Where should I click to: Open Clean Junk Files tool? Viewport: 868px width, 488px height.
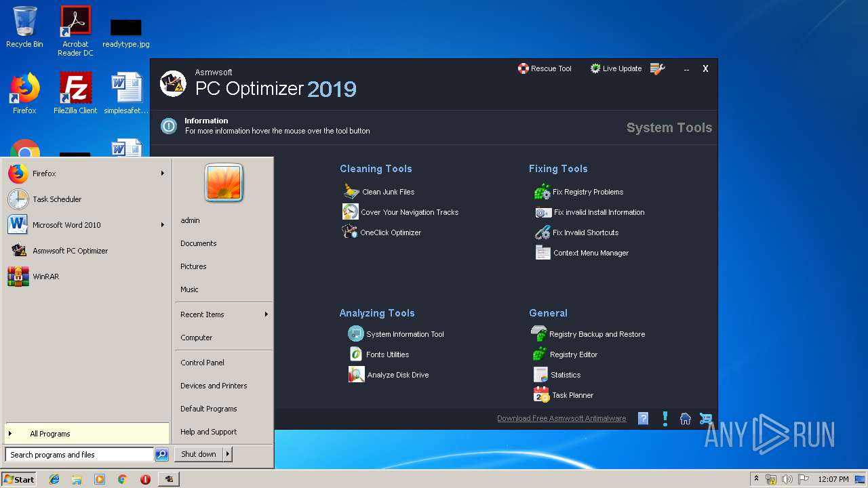[x=378, y=192]
